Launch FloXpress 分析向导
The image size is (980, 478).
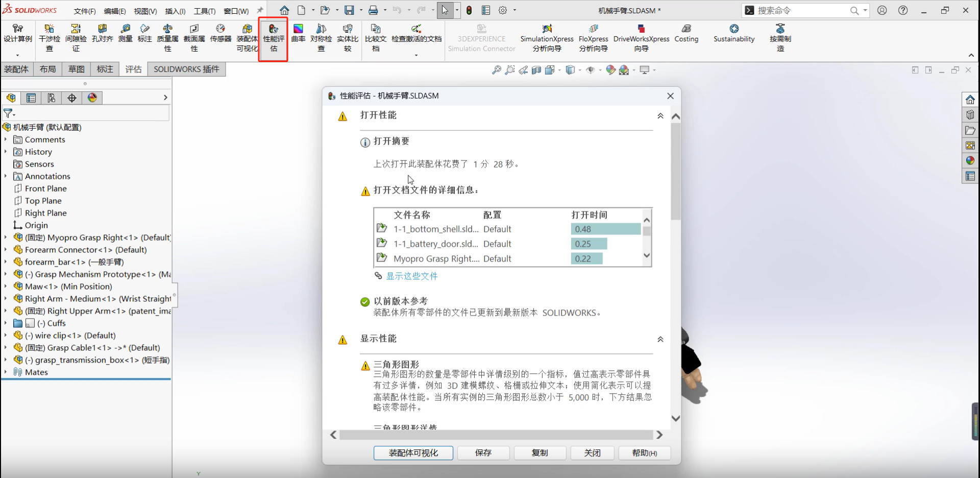coord(593,38)
